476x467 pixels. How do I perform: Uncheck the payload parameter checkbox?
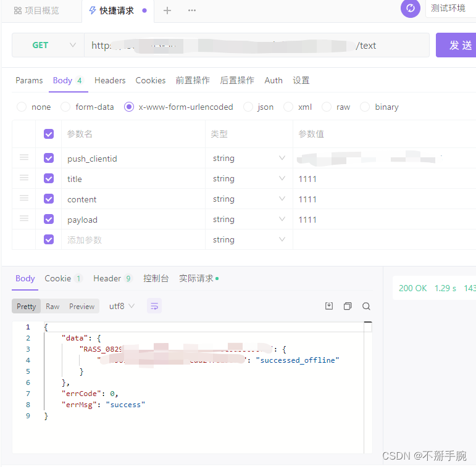49,219
